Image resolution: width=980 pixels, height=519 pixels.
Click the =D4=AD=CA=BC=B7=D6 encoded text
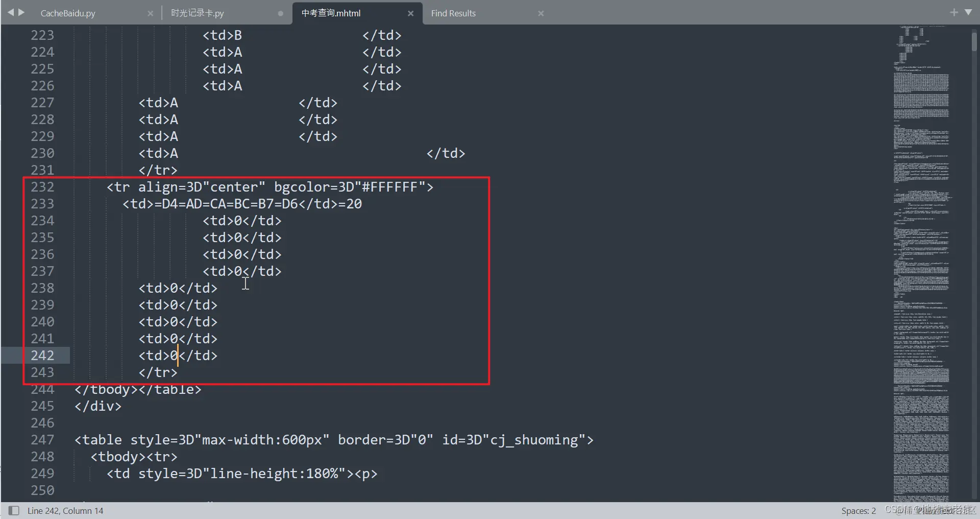(x=227, y=204)
